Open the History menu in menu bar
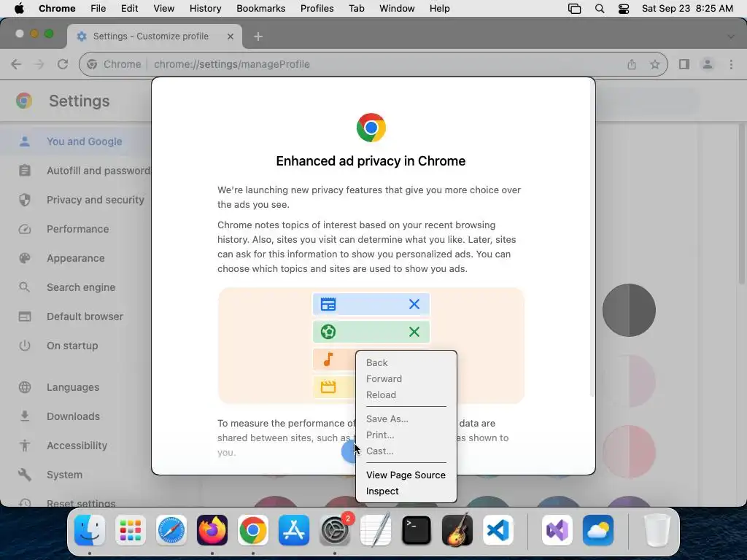Viewport: 747px width, 560px height. coord(205,9)
